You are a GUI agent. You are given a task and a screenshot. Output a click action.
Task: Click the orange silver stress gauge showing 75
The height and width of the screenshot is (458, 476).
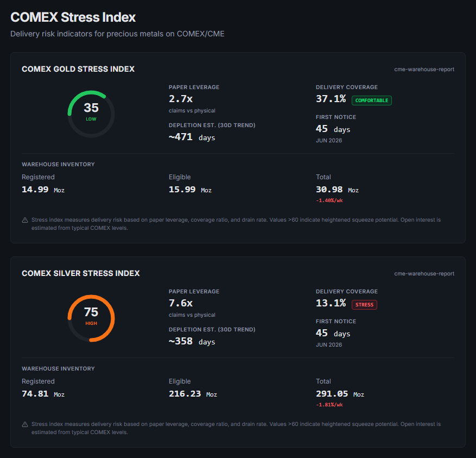coord(91,318)
